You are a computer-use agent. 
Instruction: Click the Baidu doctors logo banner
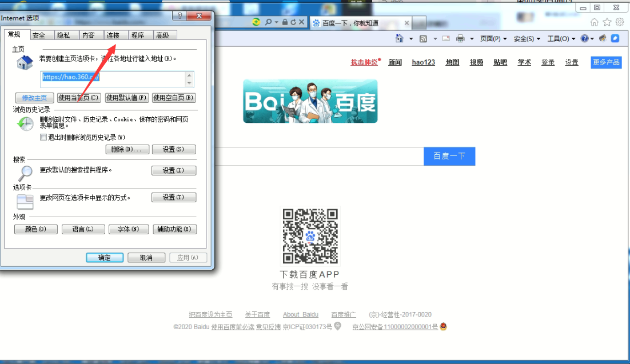click(x=310, y=101)
